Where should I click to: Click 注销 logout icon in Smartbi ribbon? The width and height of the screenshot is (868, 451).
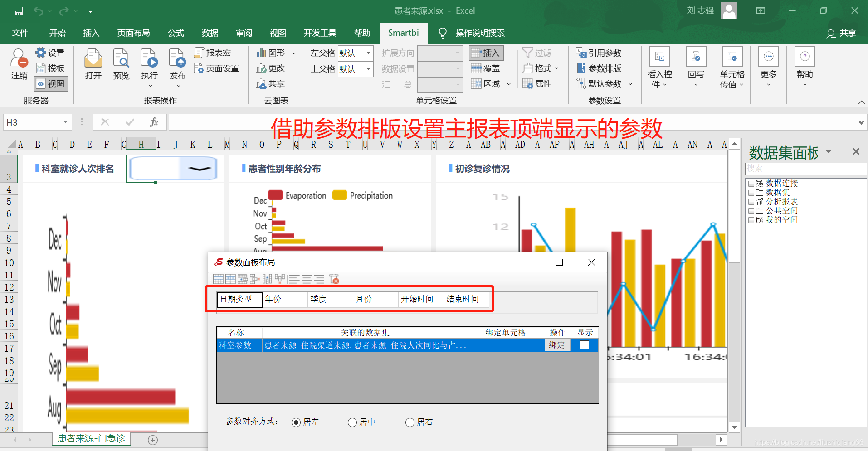(x=20, y=64)
